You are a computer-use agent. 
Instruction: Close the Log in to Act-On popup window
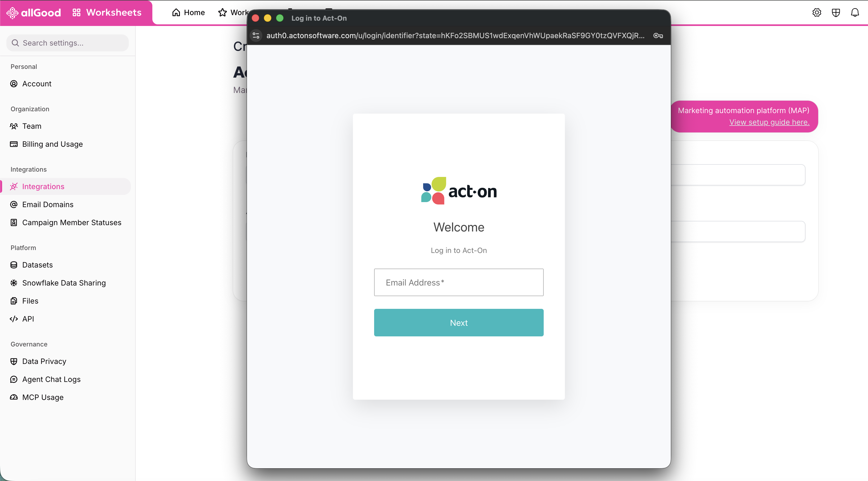(x=255, y=18)
